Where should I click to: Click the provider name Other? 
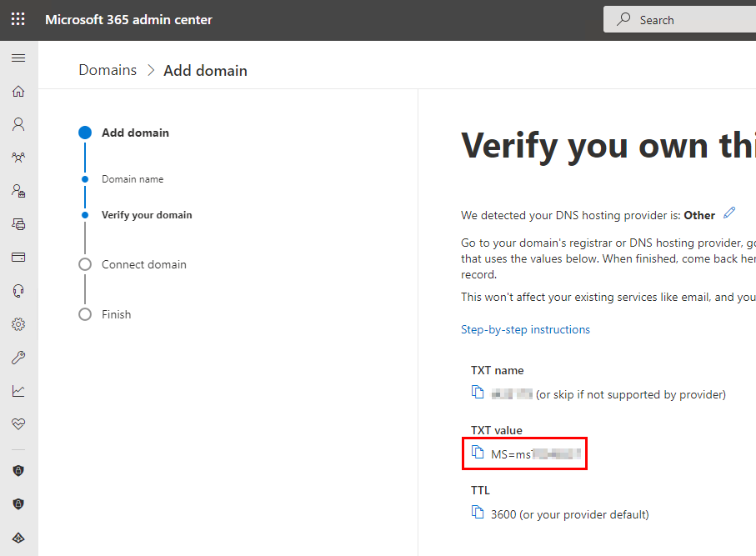pos(699,216)
